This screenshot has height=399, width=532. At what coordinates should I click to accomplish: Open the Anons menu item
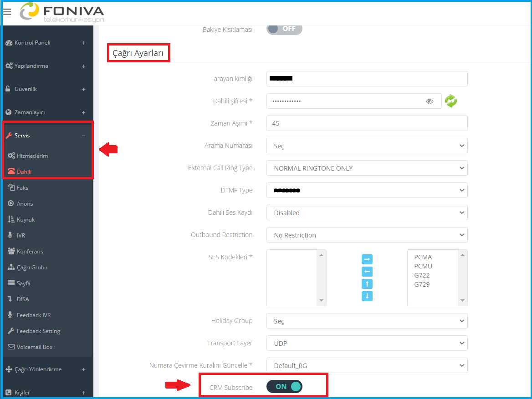25,203
